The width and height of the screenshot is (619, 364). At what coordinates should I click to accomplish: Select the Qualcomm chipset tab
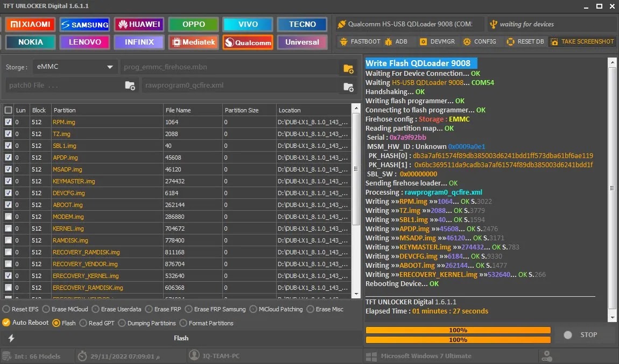point(248,42)
